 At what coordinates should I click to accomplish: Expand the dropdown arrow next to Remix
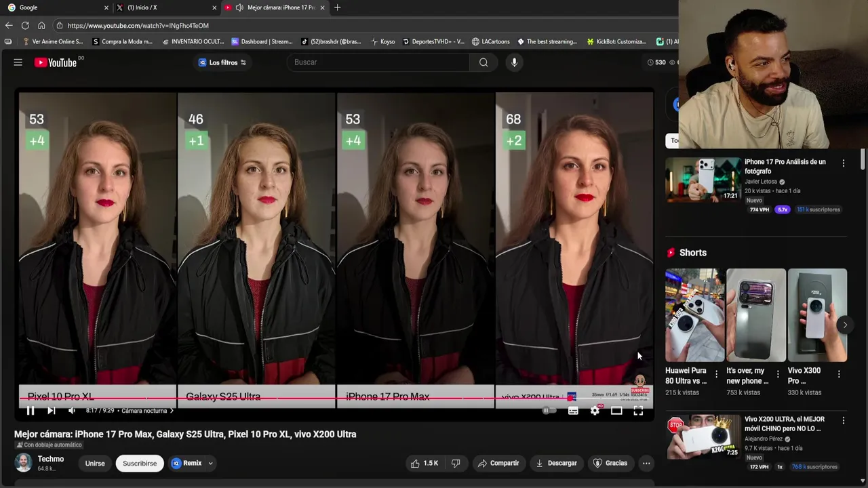tap(210, 464)
